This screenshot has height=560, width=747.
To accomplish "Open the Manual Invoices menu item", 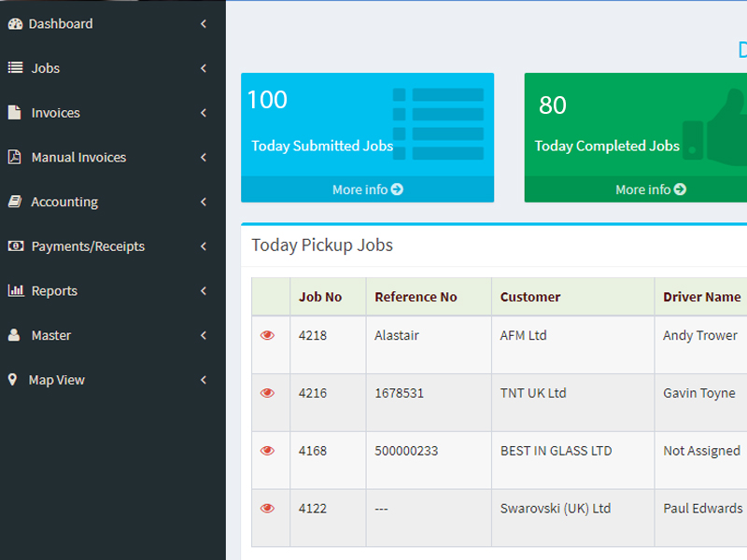I will coord(78,158).
